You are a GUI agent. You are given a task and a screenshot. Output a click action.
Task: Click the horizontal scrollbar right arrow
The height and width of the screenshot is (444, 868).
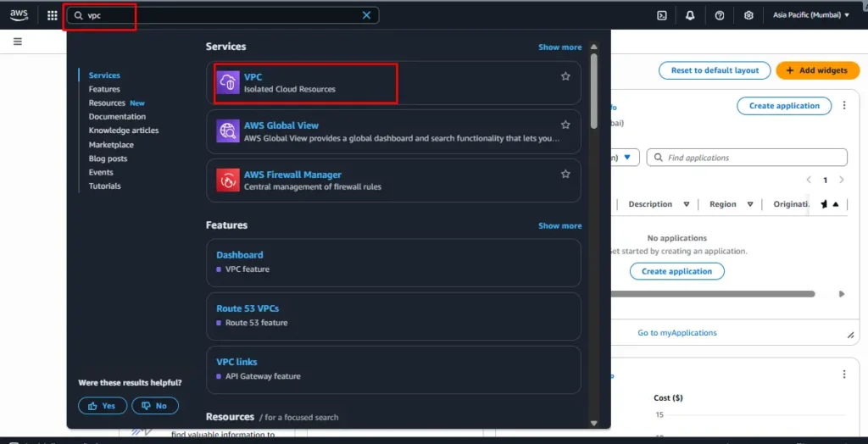pyautogui.click(x=842, y=294)
